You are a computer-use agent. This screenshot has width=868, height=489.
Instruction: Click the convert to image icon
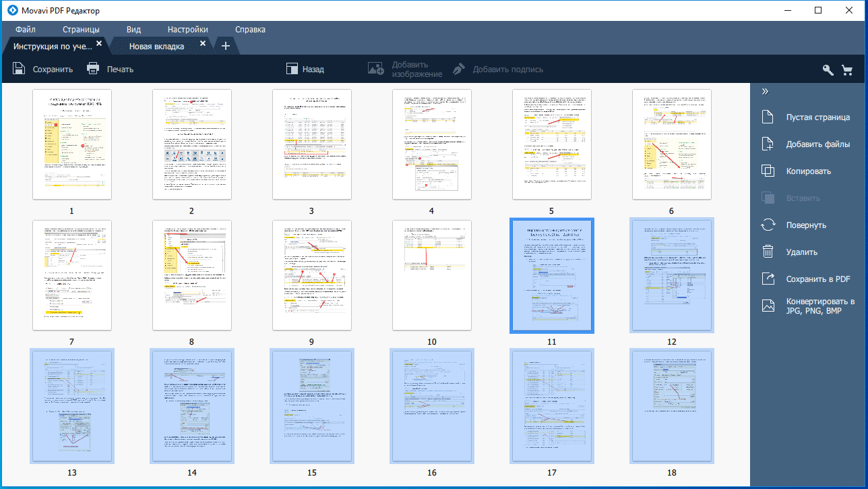pos(768,306)
